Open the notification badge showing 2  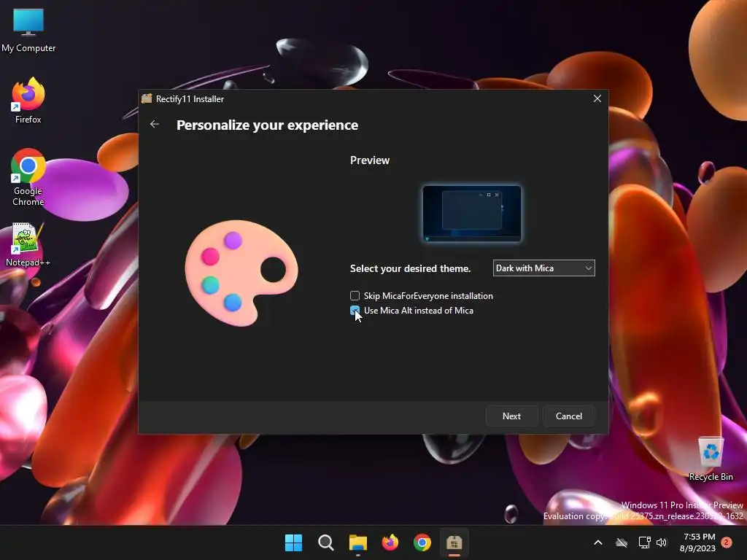(727, 542)
